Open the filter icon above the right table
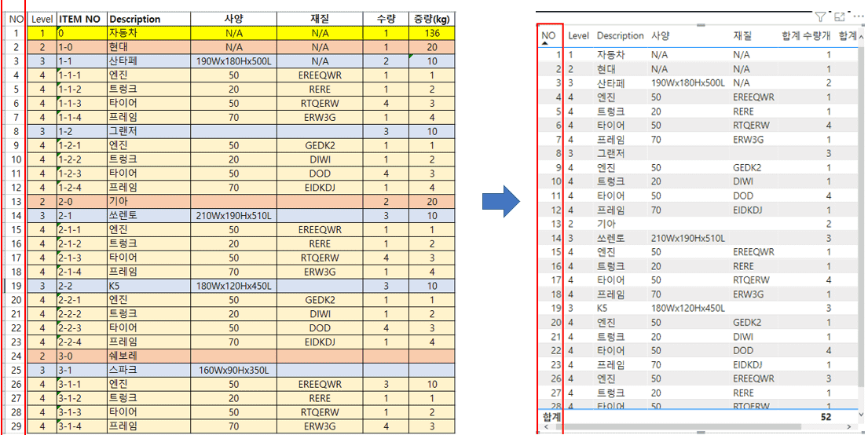The image size is (868, 435). (820, 16)
